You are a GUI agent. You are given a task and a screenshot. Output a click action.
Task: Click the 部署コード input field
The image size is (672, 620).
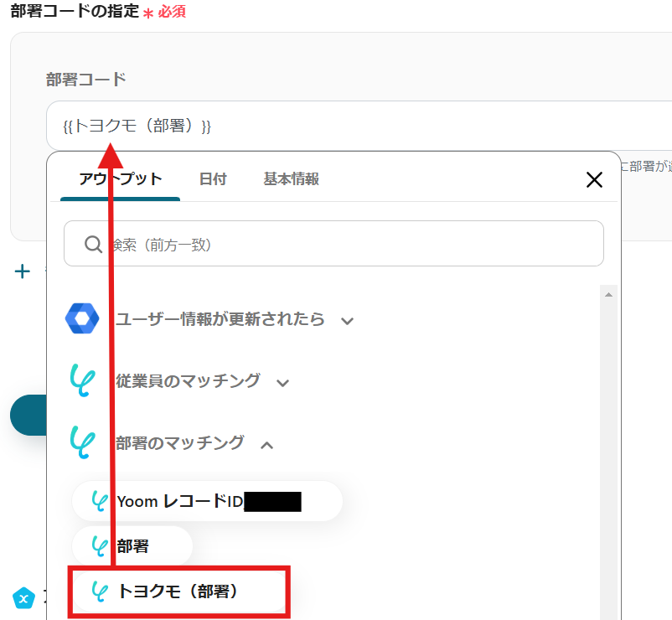point(359,126)
